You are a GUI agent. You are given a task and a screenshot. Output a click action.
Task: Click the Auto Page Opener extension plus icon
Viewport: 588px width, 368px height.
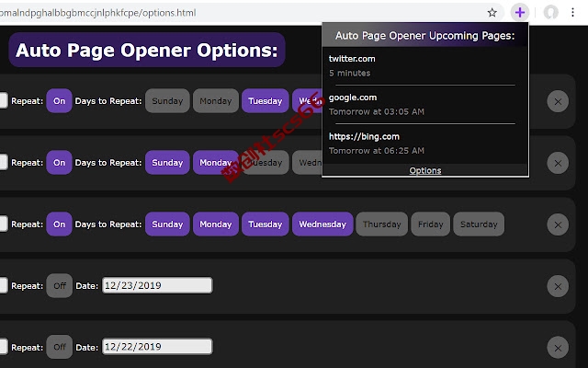click(x=520, y=12)
